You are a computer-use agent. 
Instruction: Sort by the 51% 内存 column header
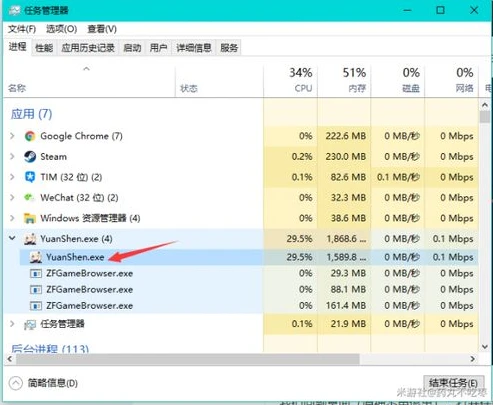pos(344,81)
